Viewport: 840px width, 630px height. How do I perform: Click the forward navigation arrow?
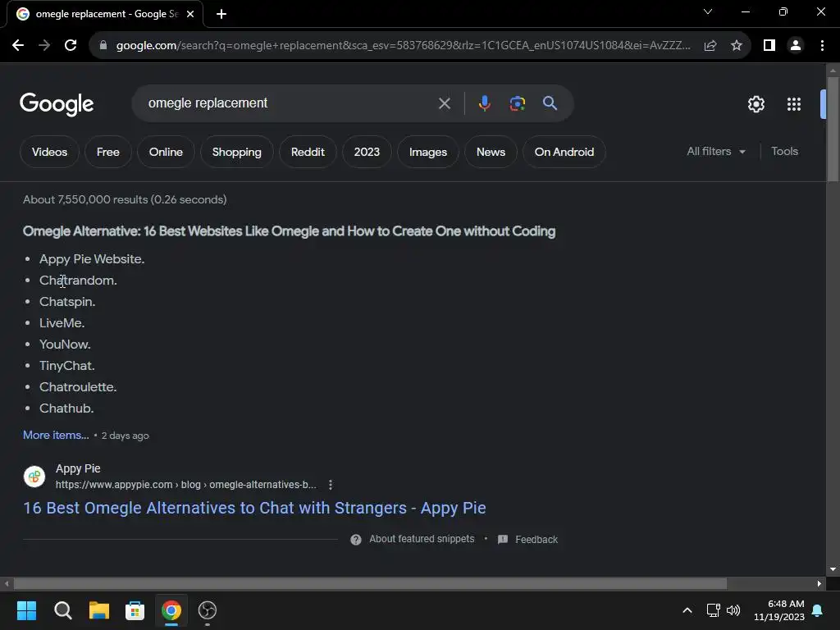44,46
